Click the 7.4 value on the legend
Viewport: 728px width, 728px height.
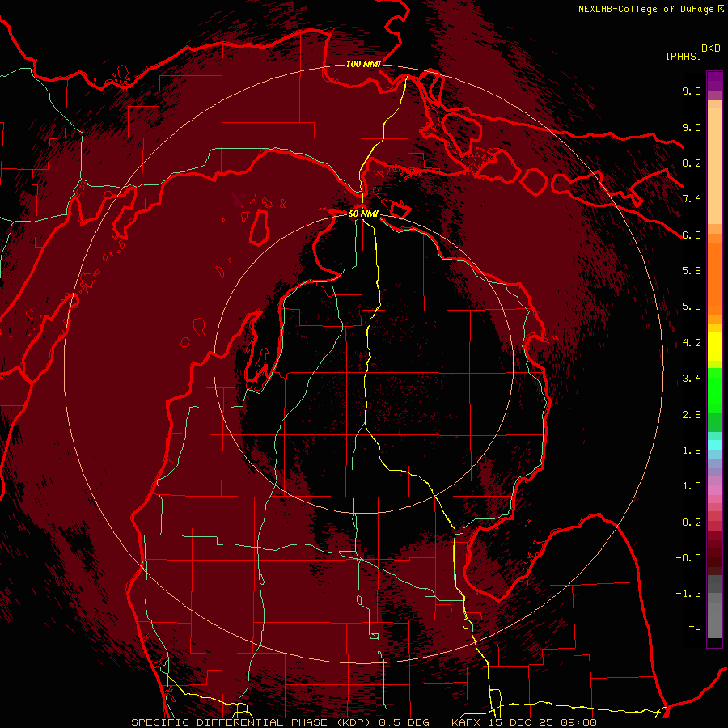(x=692, y=199)
